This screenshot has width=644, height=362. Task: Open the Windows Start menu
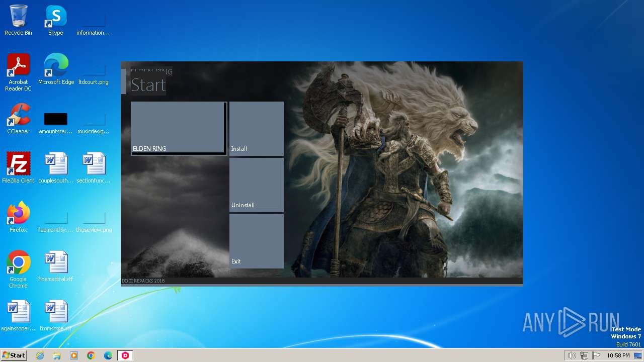pos(14,355)
